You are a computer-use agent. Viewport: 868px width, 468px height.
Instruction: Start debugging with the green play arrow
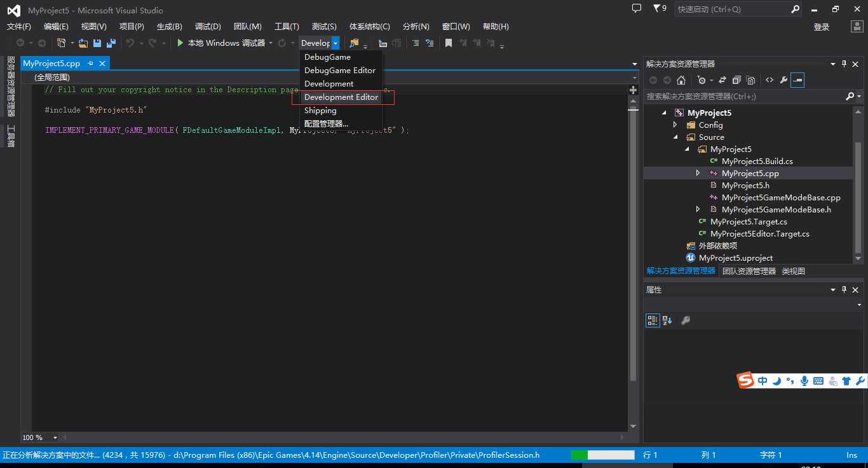coord(180,43)
